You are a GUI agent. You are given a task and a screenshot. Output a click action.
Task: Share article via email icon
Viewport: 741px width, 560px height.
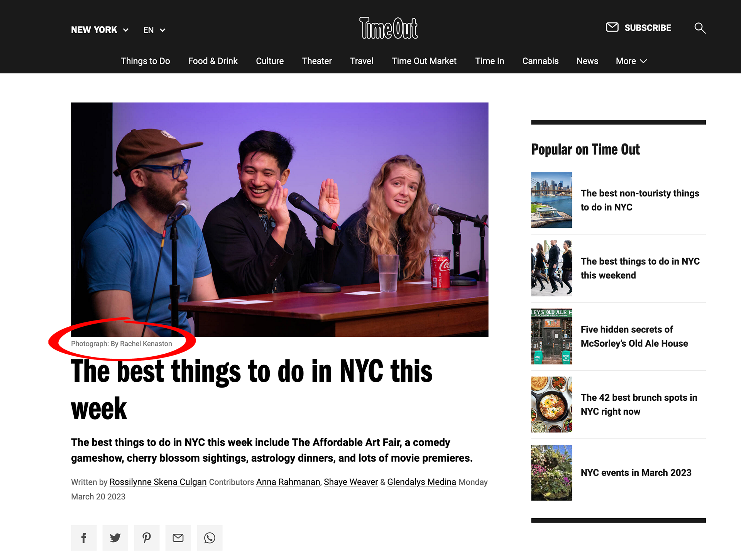tap(178, 538)
